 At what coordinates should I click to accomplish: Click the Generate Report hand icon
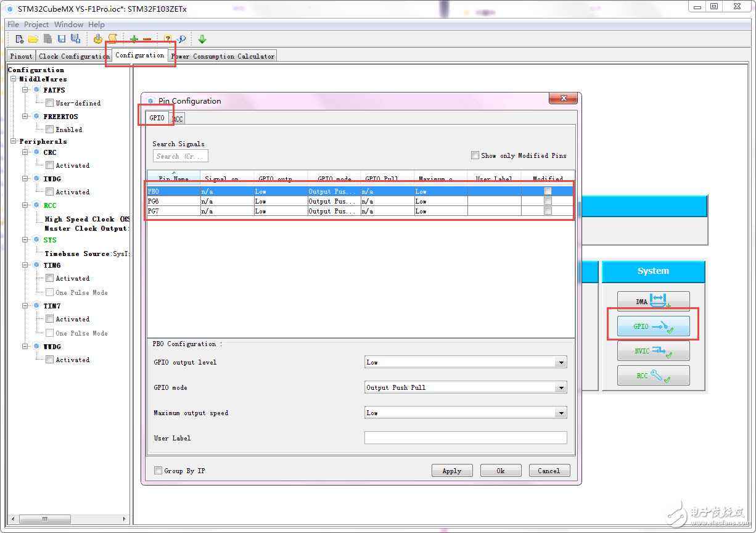pyautogui.click(x=98, y=39)
